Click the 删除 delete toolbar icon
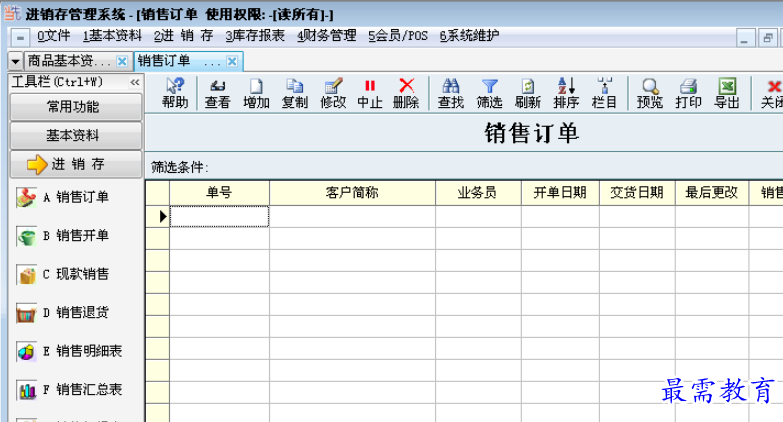This screenshot has height=422, width=783. [x=406, y=93]
